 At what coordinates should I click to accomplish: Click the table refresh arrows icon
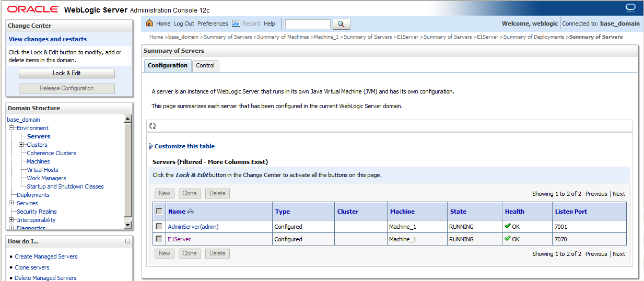pos(153,126)
